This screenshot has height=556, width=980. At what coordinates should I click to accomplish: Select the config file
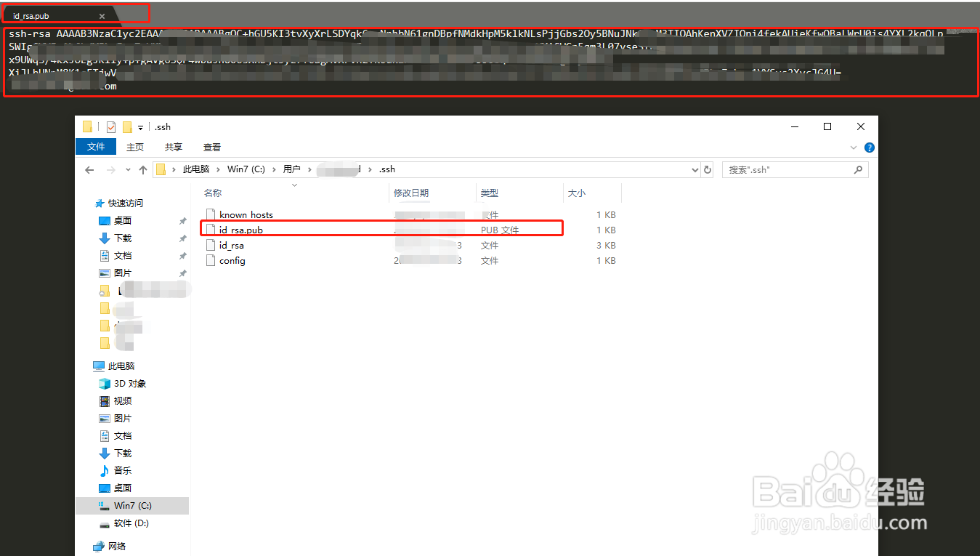(232, 260)
